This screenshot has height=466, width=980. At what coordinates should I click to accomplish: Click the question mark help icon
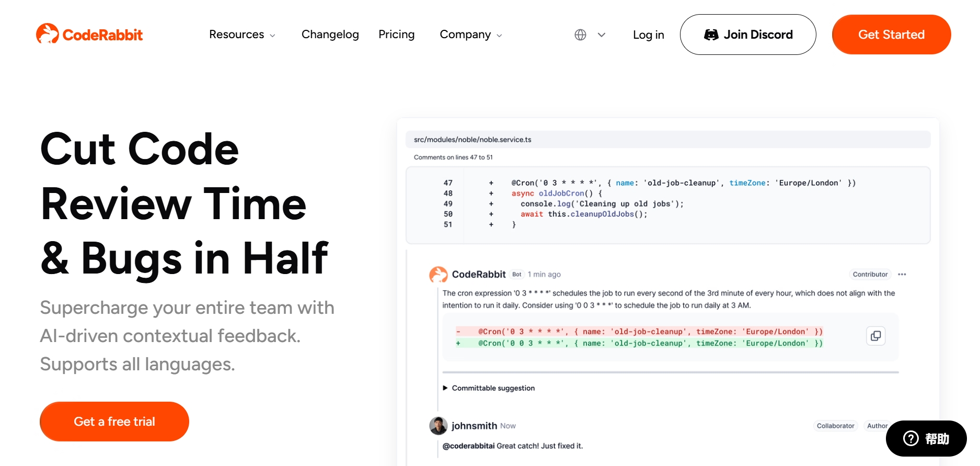910,438
